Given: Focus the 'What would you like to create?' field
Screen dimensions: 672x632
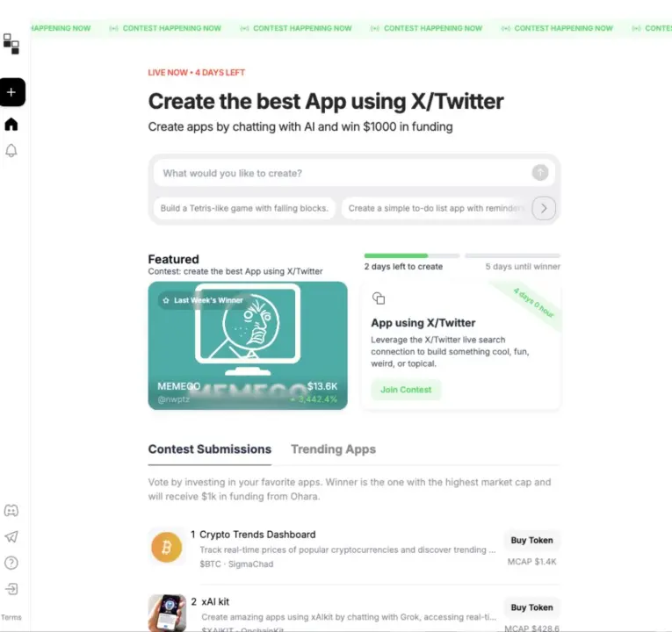Looking at the screenshot, I should click(x=343, y=173).
